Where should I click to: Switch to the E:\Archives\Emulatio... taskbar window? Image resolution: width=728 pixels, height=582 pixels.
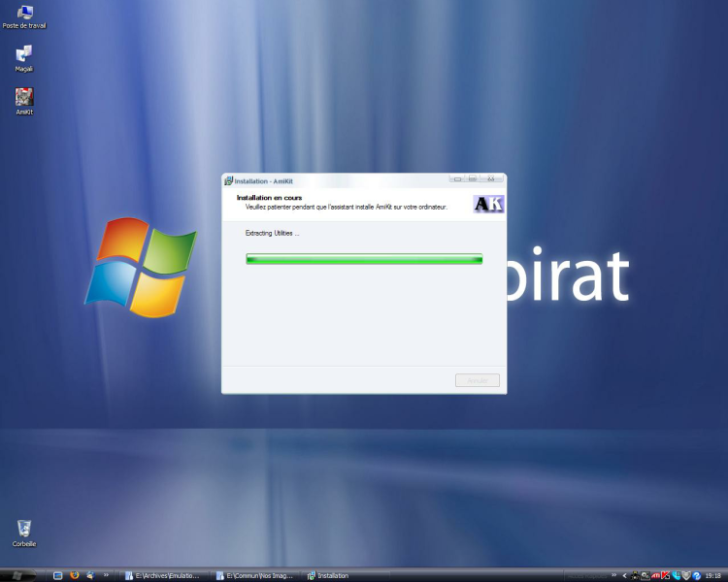[x=162, y=575]
